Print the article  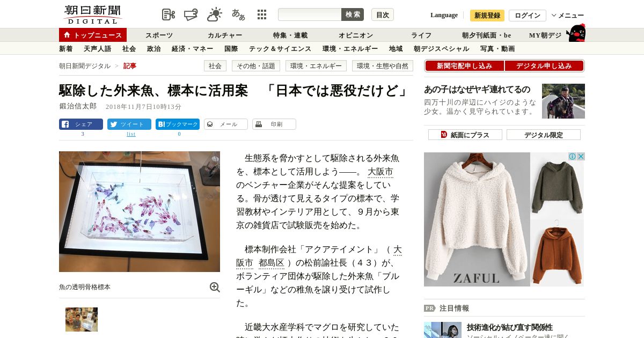(x=274, y=124)
